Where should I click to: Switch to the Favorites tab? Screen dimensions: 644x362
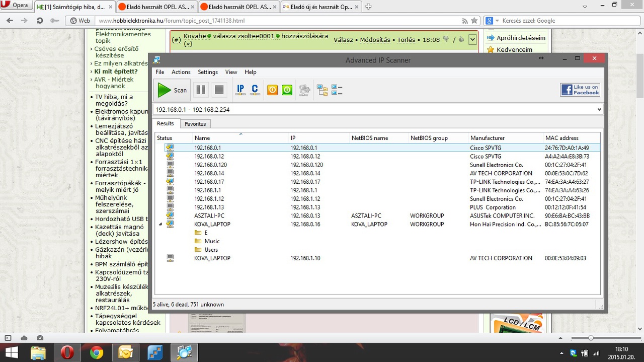pyautogui.click(x=195, y=124)
